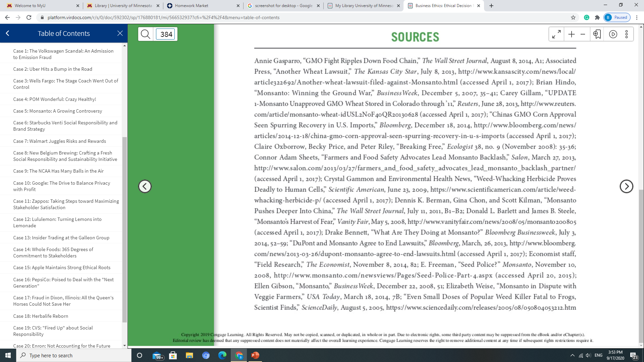
Task: Go to the previous page arrow
Action: [x=145, y=186]
